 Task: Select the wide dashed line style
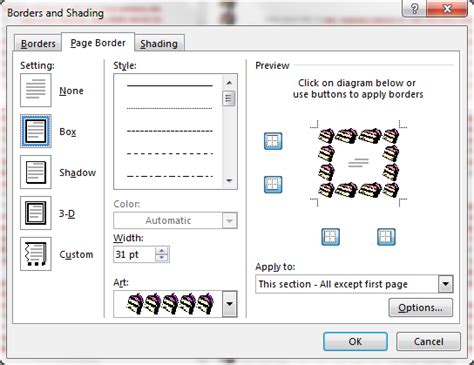tap(170, 154)
